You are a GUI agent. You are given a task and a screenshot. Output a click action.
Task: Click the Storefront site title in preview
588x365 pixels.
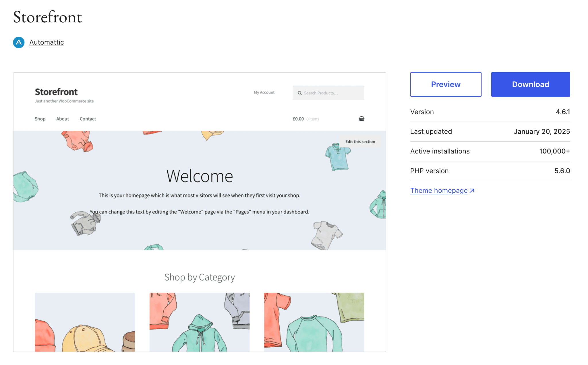[56, 92]
